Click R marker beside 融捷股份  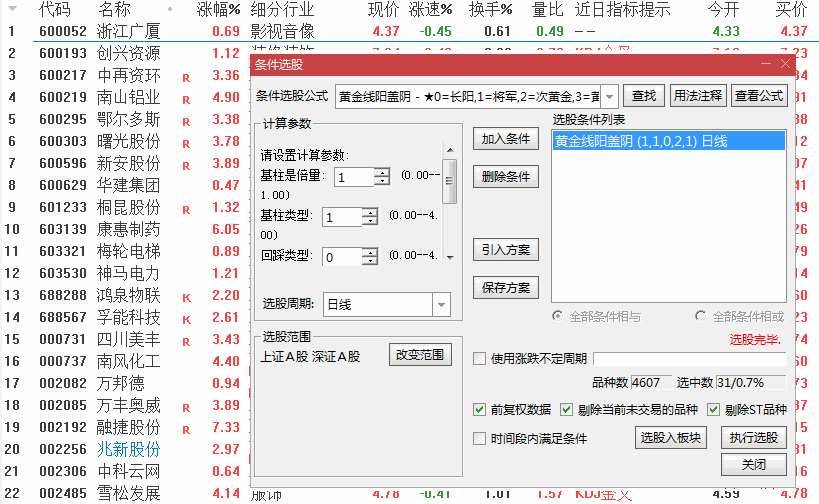tap(186, 430)
